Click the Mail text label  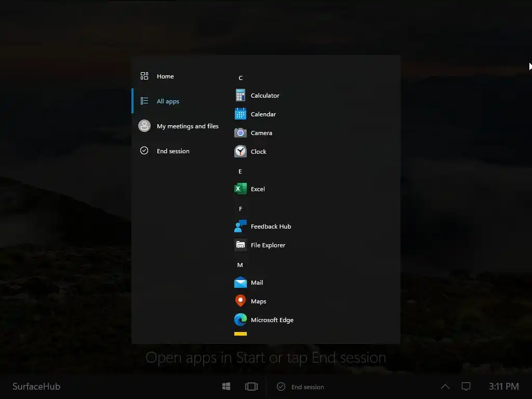[257, 282]
